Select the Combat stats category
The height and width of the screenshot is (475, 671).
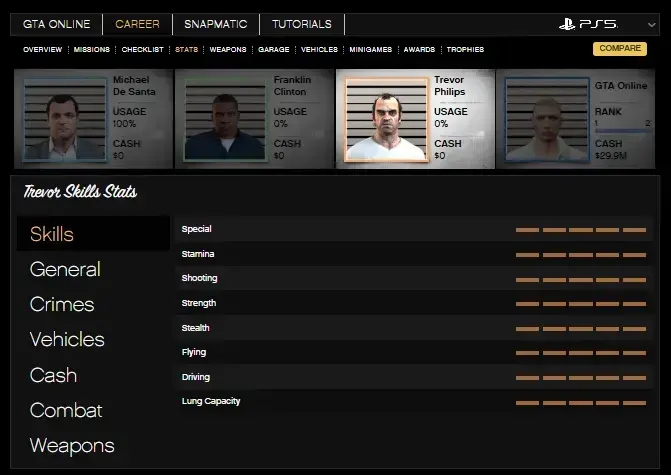(x=66, y=410)
